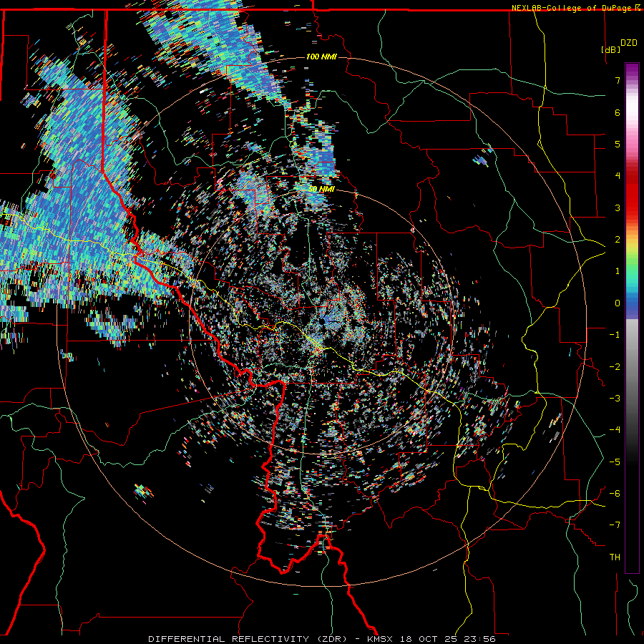644x644 pixels.
Task: Click the 2 value on the color scale
Action: click(x=618, y=239)
